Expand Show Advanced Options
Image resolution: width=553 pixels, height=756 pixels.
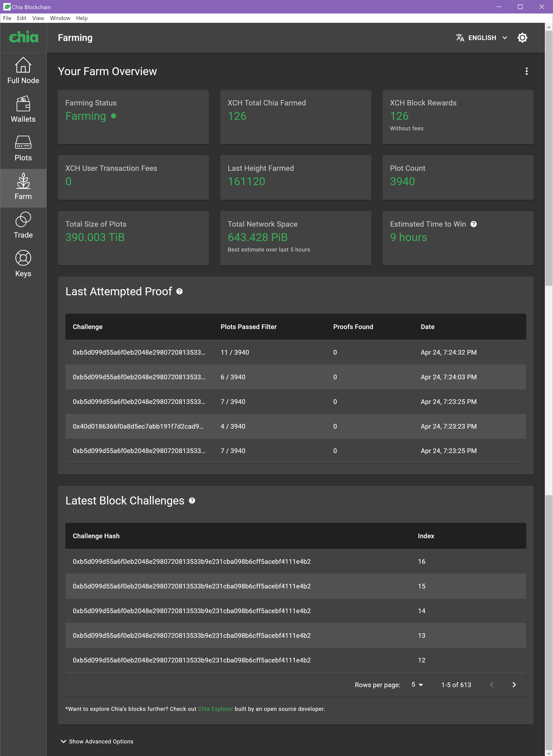97,741
